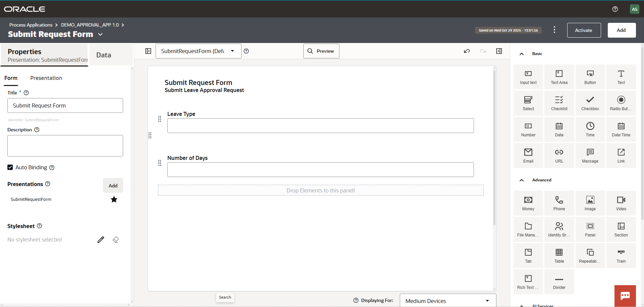This screenshot has height=307, width=644.
Task: Open the chat feedback button
Action: click(x=625, y=296)
